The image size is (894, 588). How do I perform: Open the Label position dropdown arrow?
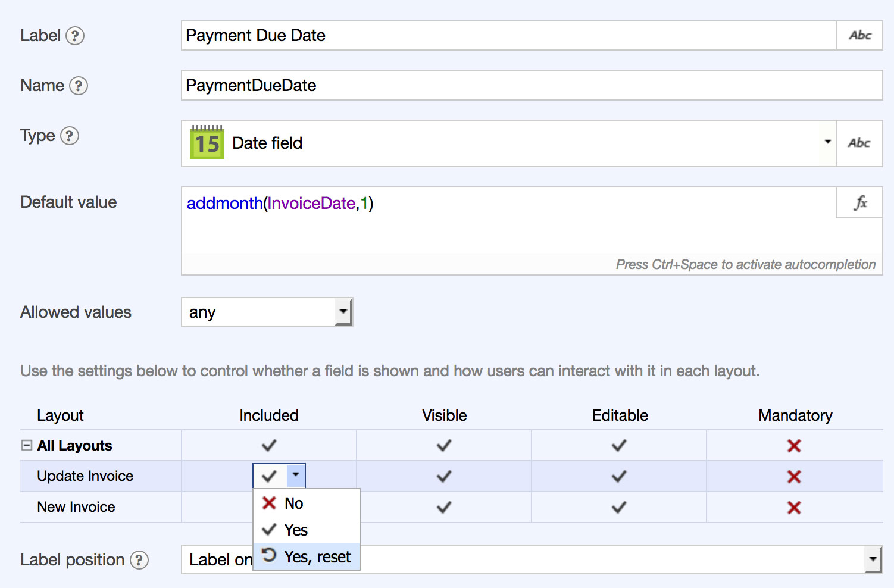(x=873, y=559)
